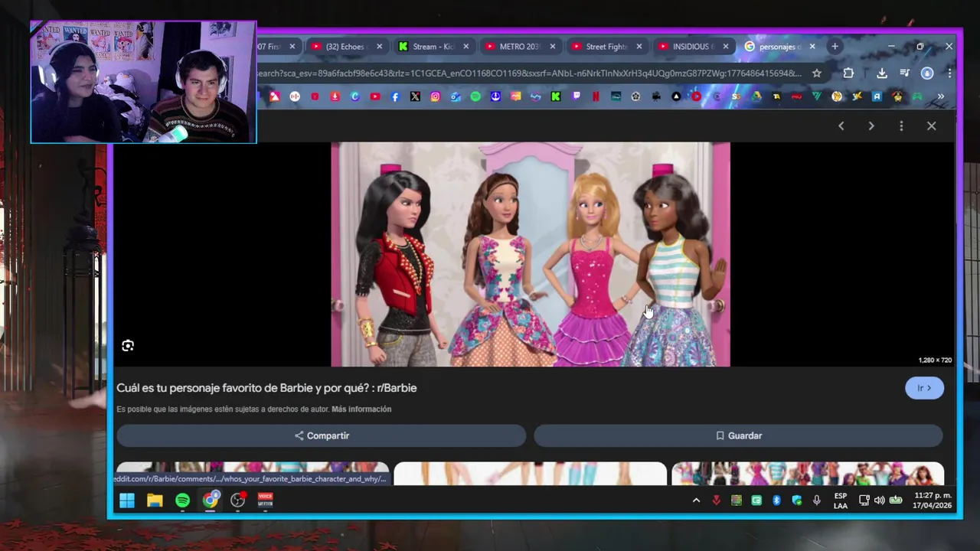Click the microphone tray icon
The width and height of the screenshot is (980, 551).
click(x=817, y=500)
